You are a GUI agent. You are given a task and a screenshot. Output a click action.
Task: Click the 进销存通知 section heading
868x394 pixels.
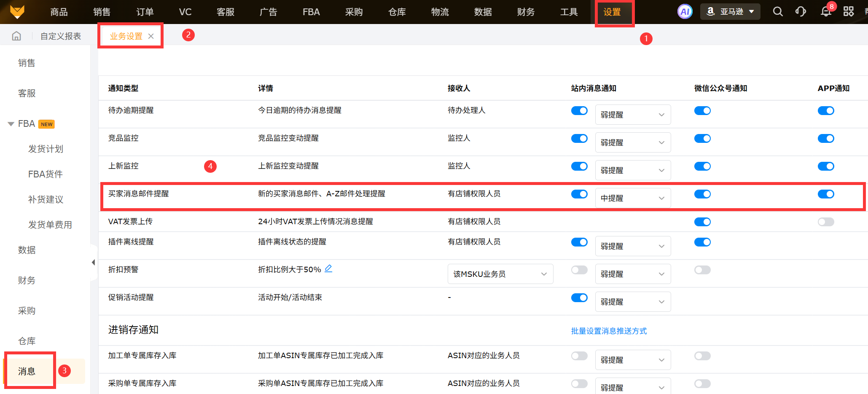pyautogui.click(x=133, y=330)
